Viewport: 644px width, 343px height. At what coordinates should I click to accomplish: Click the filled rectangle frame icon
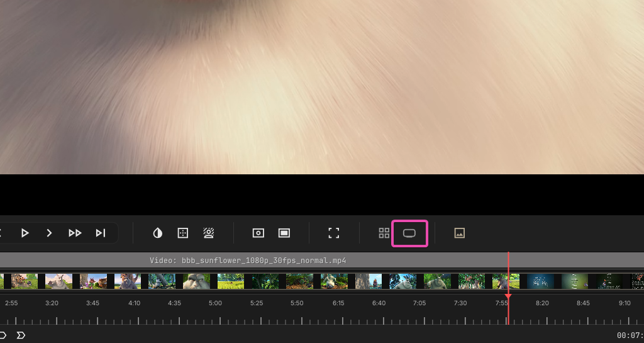tap(284, 233)
